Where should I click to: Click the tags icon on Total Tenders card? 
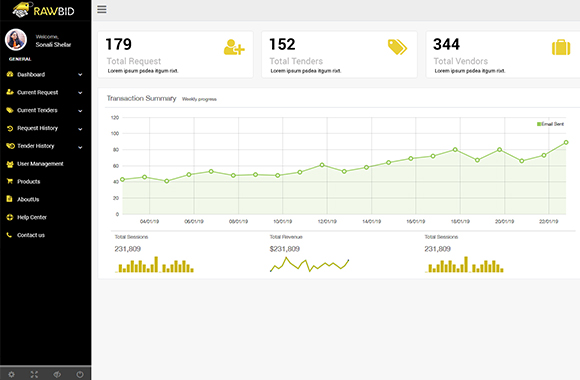point(397,47)
